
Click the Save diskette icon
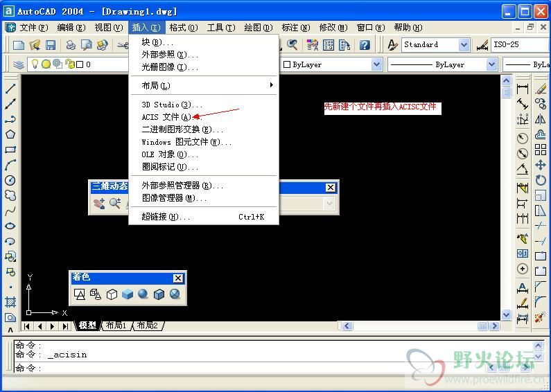[x=51, y=45]
